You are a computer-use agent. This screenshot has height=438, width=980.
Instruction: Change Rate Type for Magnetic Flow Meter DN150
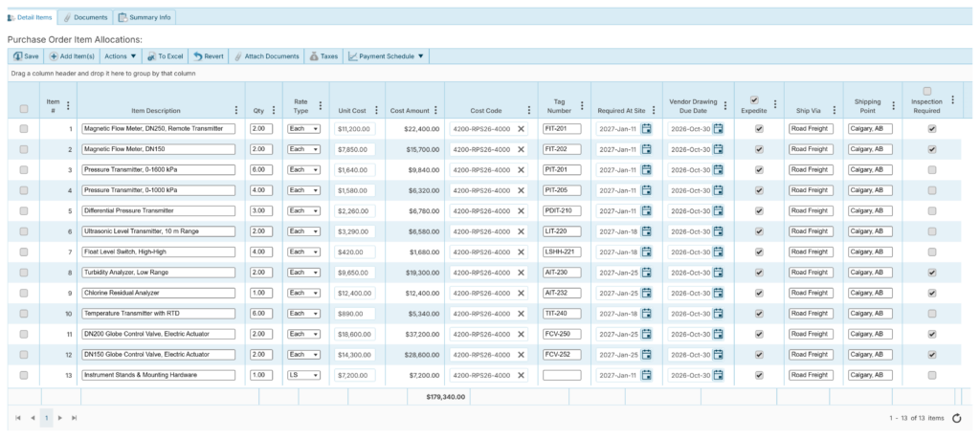(x=303, y=150)
